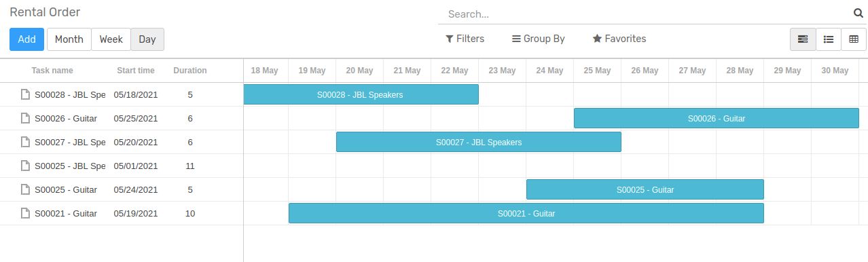Viewport: 868px width, 262px height.
Task: Select the Day scale button
Action: click(x=147, y=39)
